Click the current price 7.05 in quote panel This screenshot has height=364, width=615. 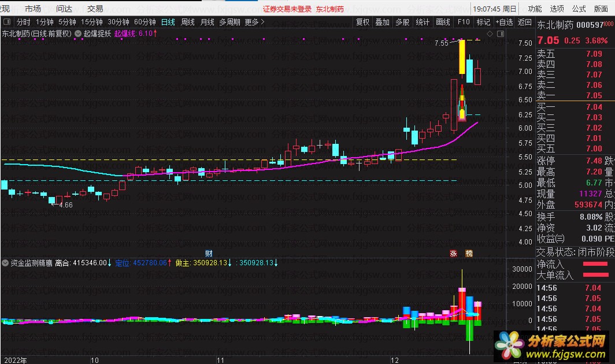548,40
